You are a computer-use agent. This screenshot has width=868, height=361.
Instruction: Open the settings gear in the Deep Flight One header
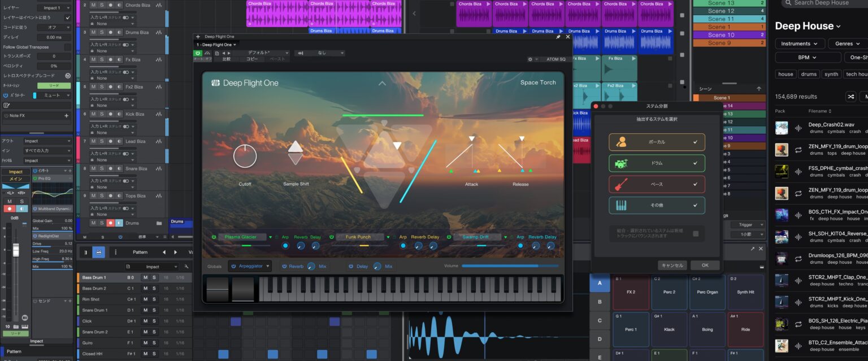point(530,59)
